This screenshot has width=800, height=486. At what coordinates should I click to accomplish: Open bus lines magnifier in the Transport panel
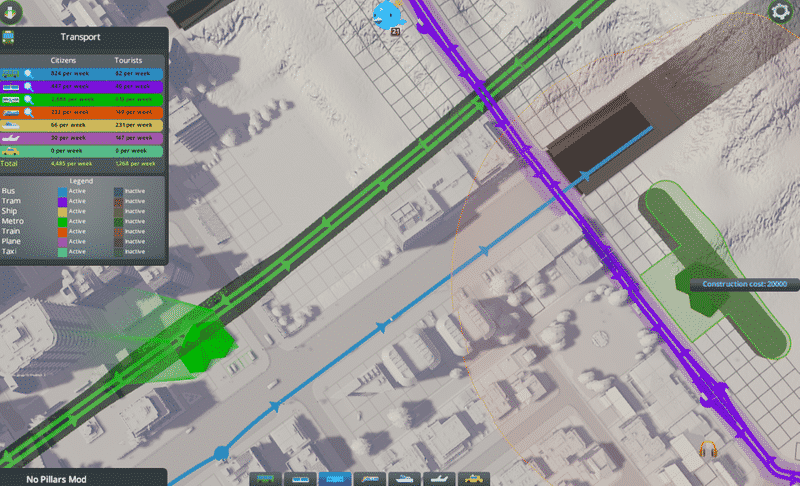click(29, 74)
